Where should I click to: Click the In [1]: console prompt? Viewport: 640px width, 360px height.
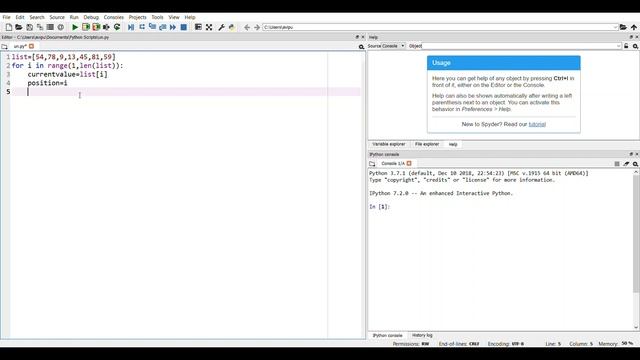[380, 207]
